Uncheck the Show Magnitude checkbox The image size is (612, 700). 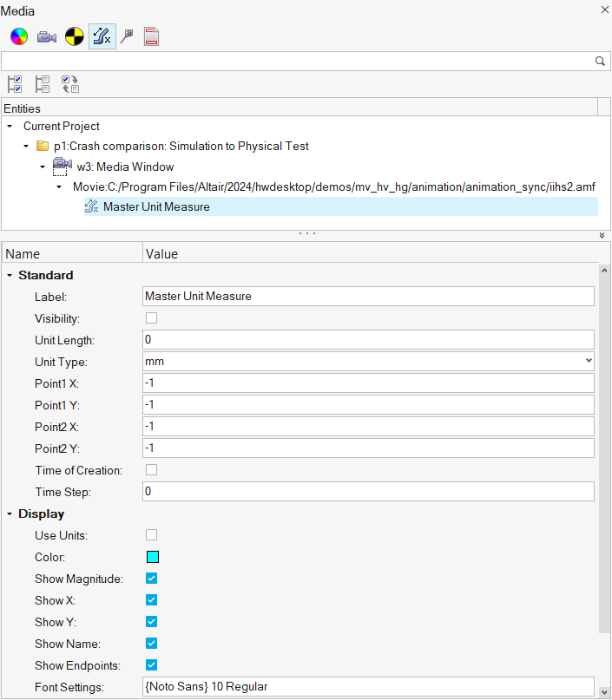[x=151, y=579]
